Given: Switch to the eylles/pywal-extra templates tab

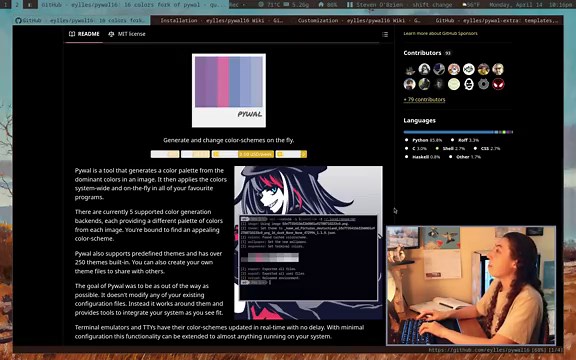Looking at the screenshot, I should click(x=494, y=20).
